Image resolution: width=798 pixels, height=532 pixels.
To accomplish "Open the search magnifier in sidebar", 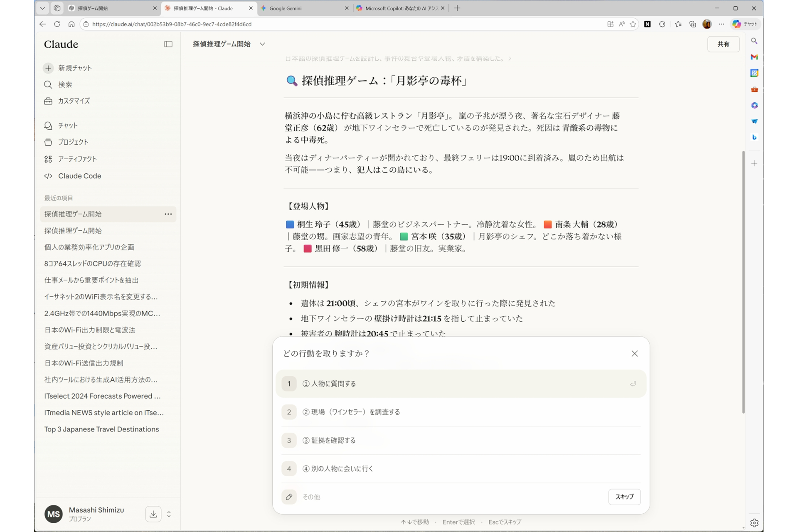I will [48, 84].
